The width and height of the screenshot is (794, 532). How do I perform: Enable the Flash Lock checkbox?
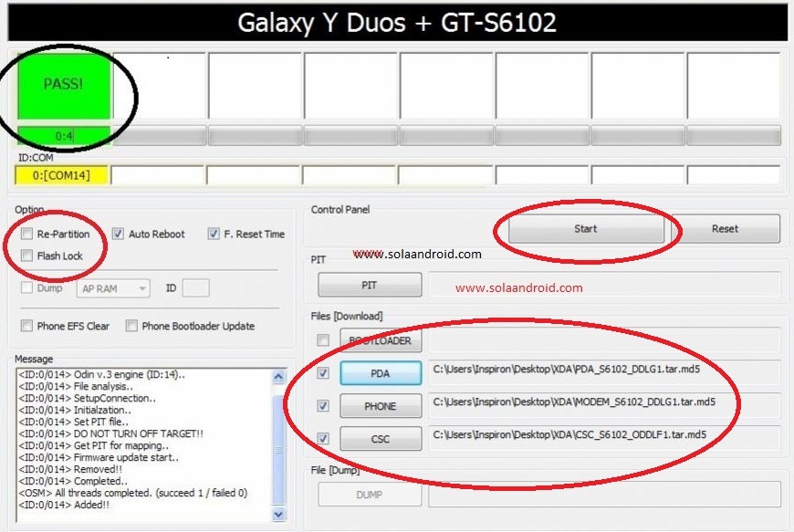click(26, 256)
